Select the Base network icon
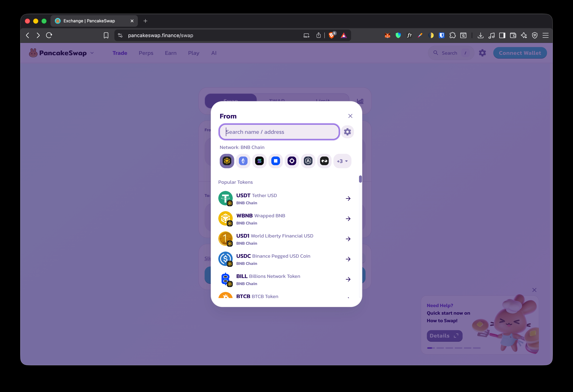 pos(276,161)
